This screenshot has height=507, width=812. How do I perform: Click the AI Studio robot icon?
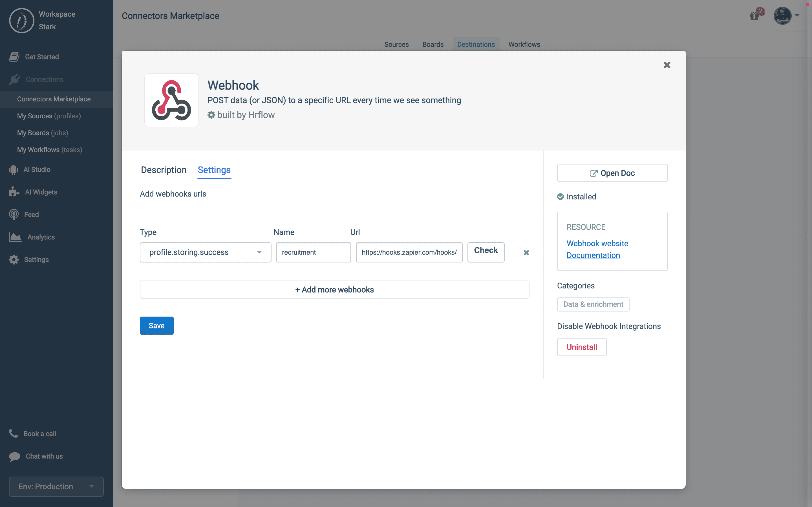pyautogui.click(x=14, y=170)
